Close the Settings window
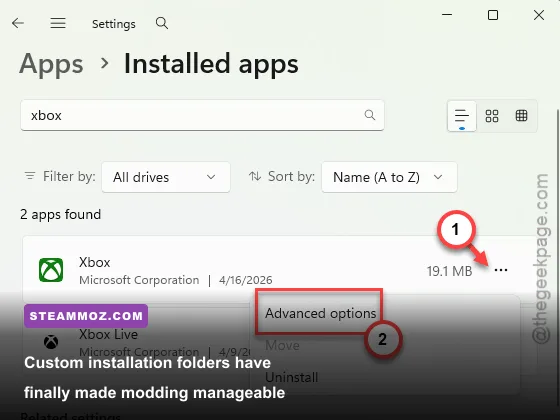 coord(539,15)
